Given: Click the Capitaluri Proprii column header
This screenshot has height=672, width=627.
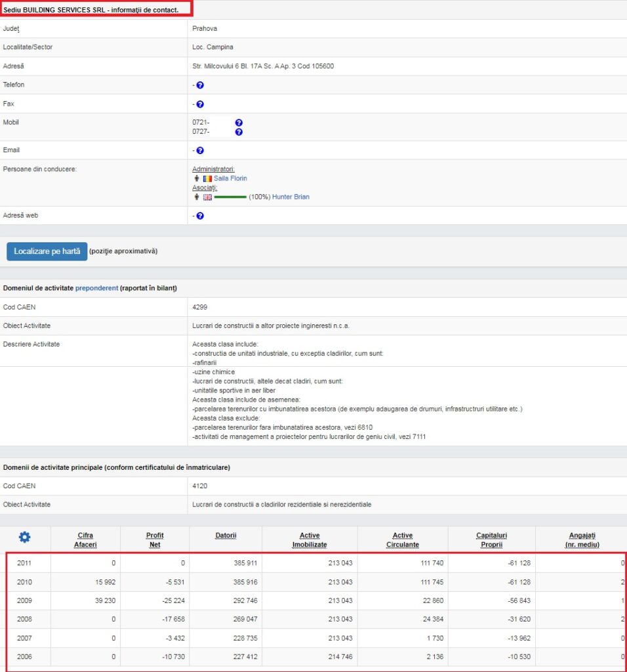Looking at the screenshot, I should click(x=491, y=539).
